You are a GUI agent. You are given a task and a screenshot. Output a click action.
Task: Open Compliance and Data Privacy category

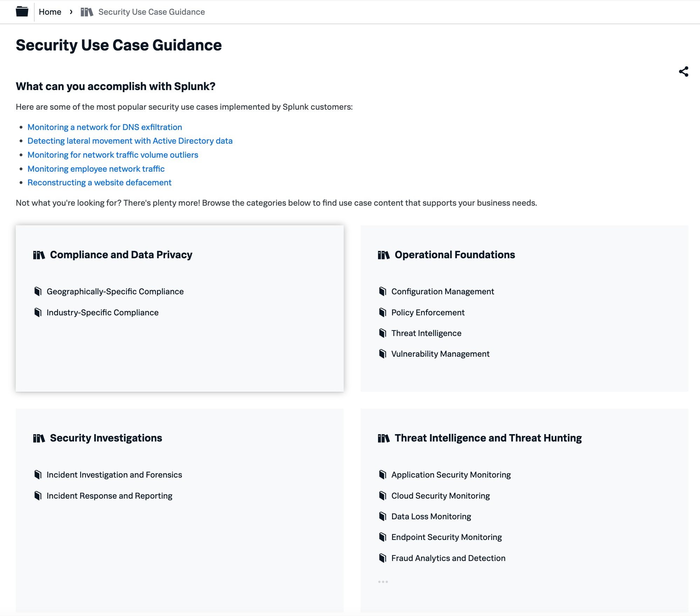[121, 255]
